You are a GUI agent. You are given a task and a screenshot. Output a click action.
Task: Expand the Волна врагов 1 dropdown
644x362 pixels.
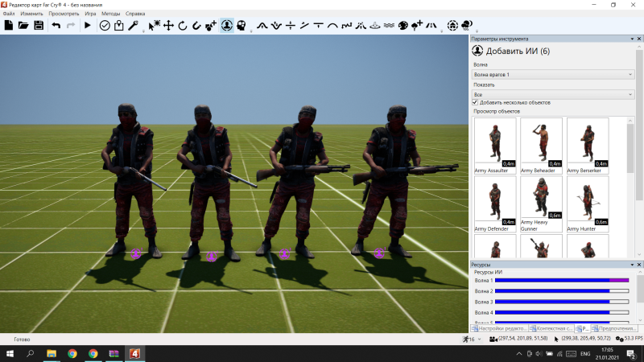553,74
